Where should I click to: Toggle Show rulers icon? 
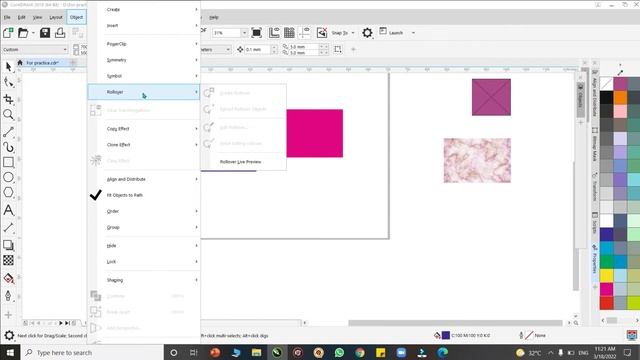click(274, 33)
